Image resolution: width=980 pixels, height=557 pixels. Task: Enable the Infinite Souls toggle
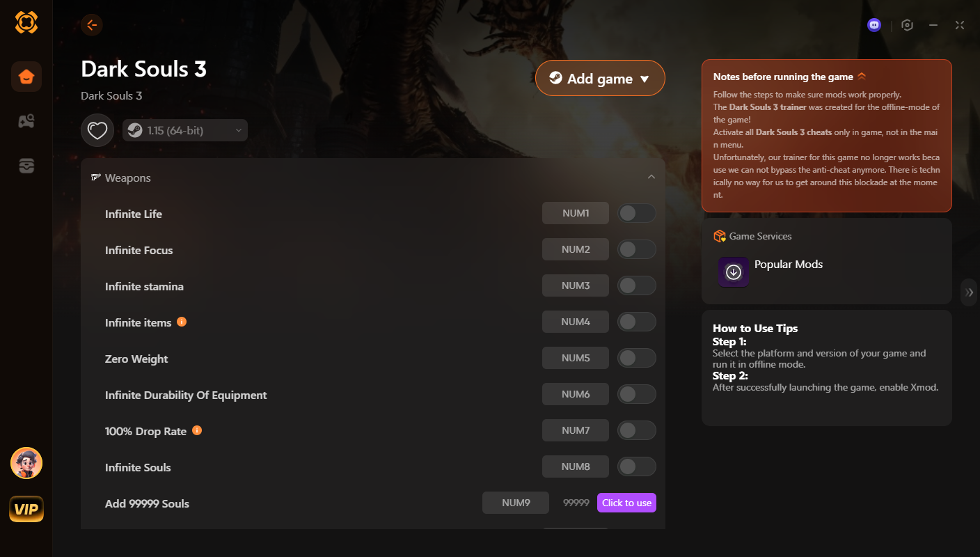pyautogui.click(x=637, y=466)
